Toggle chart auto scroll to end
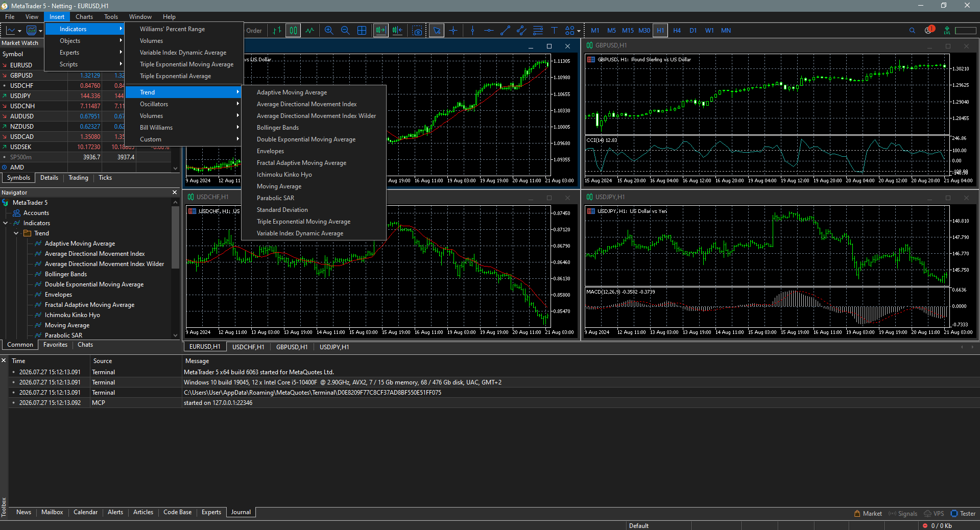The height and width of the screenshot is (530, 980). tap(381, 31)
